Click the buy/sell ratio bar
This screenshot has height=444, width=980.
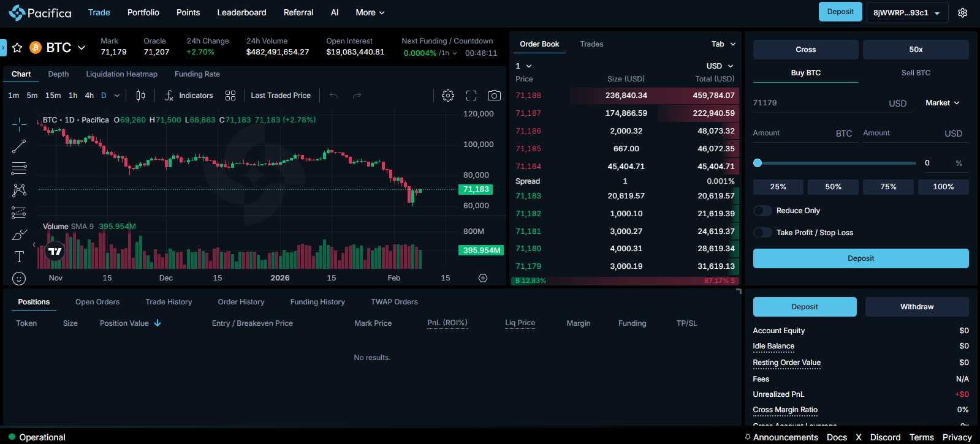coord(625,281)
